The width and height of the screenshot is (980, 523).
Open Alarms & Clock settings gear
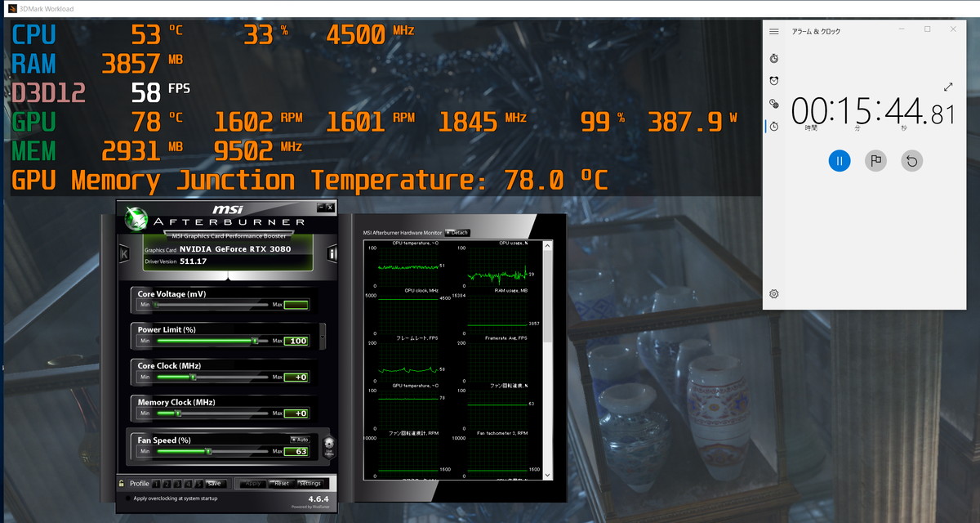click(x=774, y=293)
